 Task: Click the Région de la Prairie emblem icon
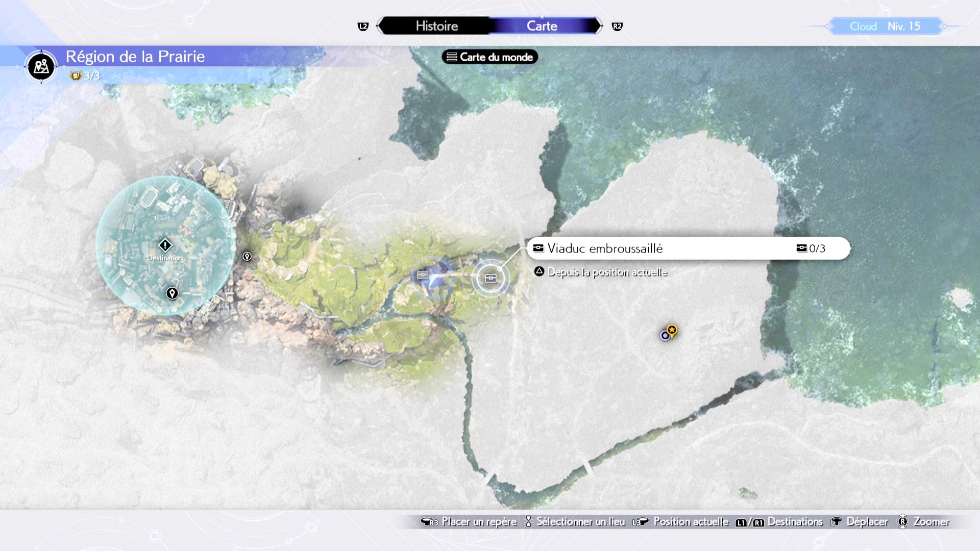(x=41, y=66)
